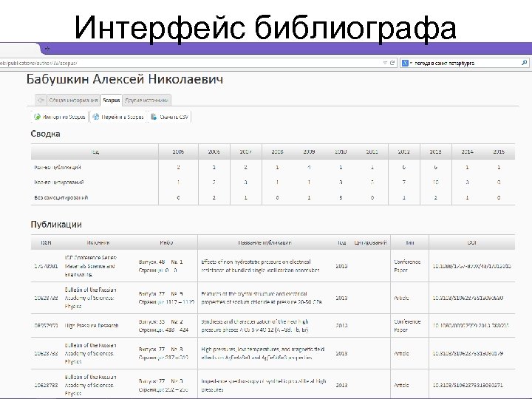Click the High pressures, low temperatures title
This screenshot has height=399, width=532.
click(263, 353)
